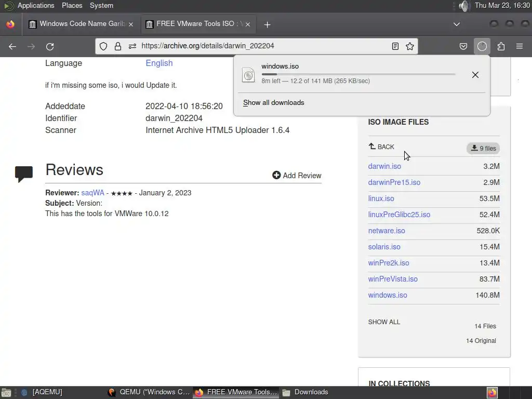The height and width of the screenshot is (399, 532).
Task: Open the Places menu
Action: 72,5
